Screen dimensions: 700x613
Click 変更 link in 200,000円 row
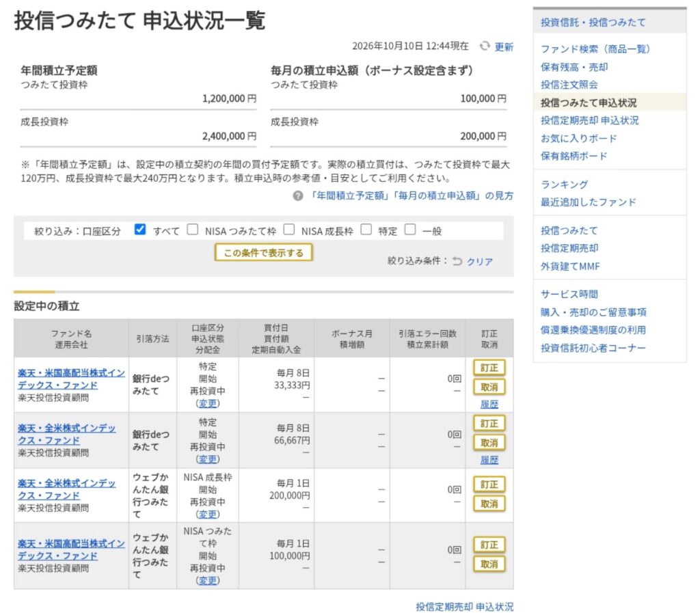(x=208, y=514)
